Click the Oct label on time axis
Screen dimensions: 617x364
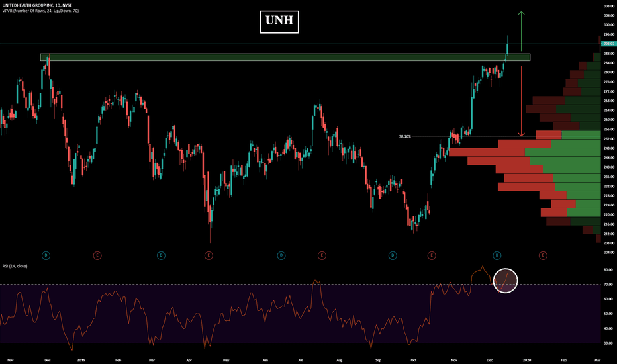point(413,360)
